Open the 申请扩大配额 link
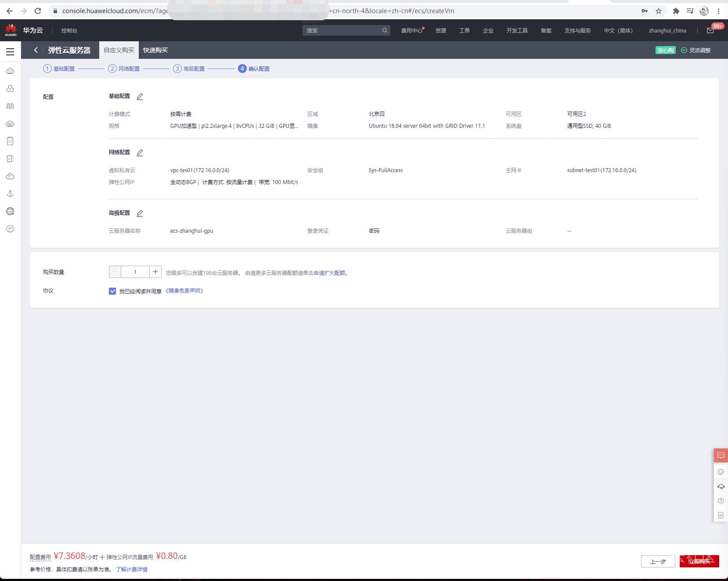The height and width of the screenshot is (581, 728). (x=329, y=273)
